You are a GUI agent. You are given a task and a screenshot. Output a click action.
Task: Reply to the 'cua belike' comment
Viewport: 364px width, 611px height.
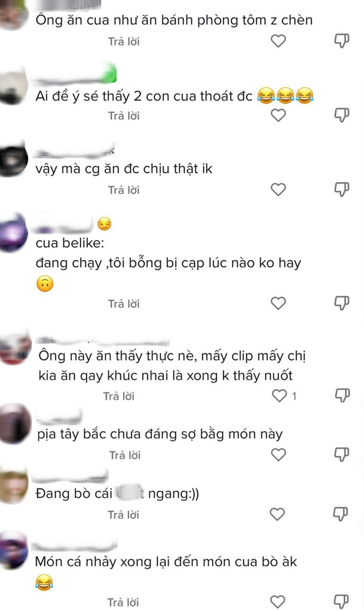124,304
